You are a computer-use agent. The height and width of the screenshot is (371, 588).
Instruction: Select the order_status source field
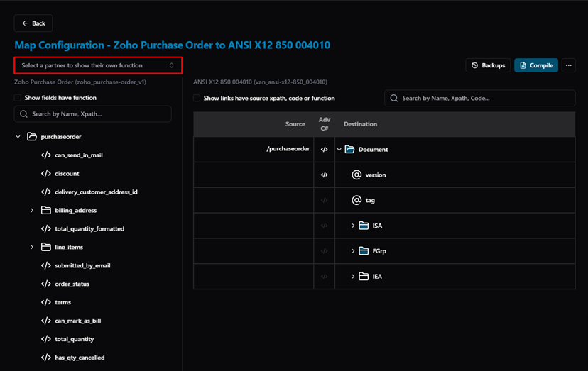coord(72,284)
